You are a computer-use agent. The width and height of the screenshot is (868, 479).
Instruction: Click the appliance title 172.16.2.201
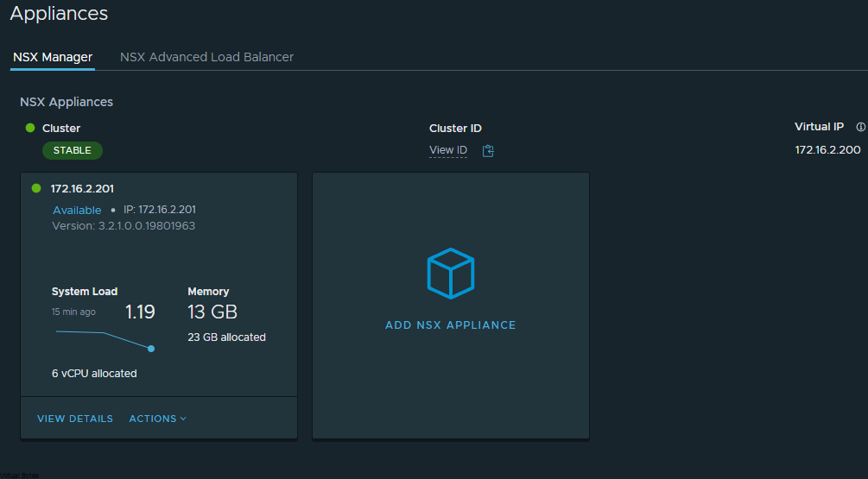82,189
